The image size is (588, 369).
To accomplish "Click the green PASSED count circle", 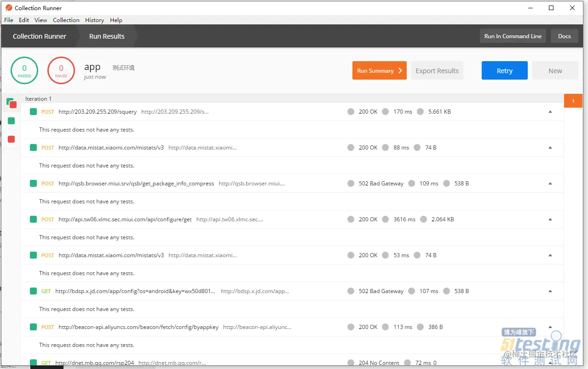I will pyautogui.click(x=24, y=70).
